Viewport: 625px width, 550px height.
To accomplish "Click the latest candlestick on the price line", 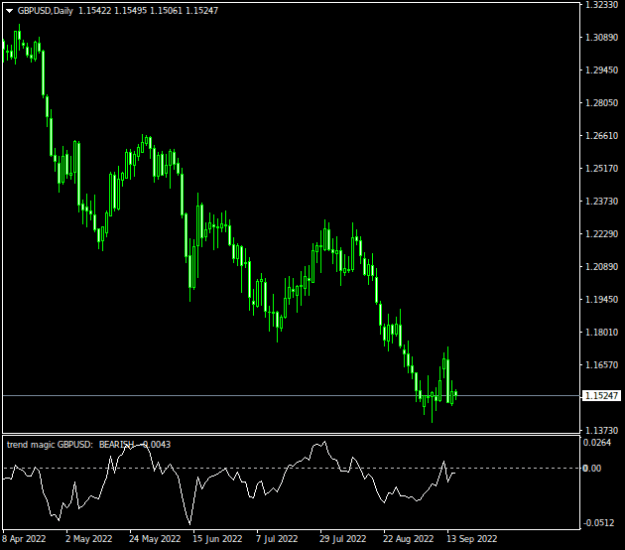I will (x=456, y=395).
